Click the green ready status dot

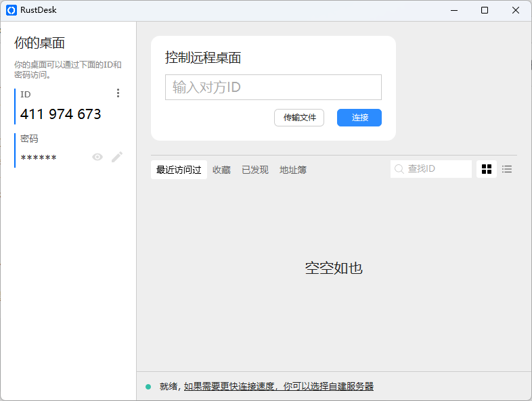[x=148, y=386]
